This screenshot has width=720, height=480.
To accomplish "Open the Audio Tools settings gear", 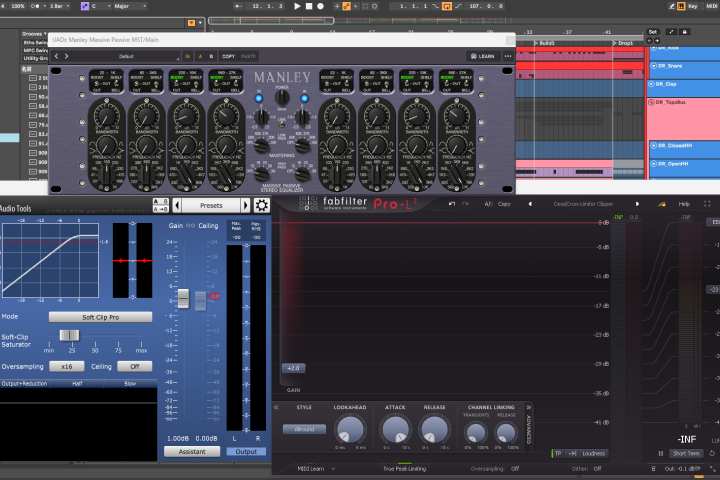I will pyautogui.click(x=261, y=205).
